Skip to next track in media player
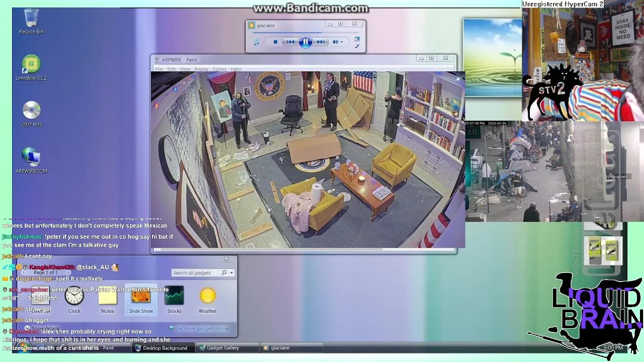The image size is (644, 362). click(320, 42)
